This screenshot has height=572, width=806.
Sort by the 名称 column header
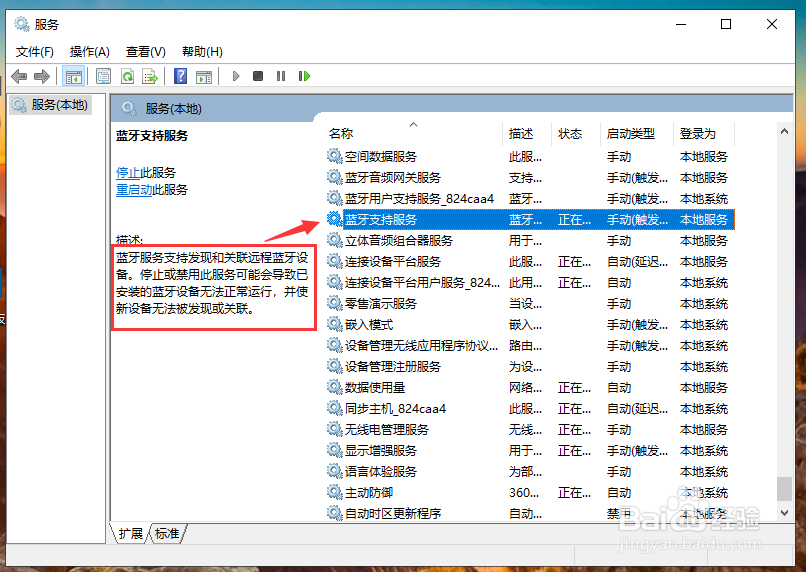[415, 134]
